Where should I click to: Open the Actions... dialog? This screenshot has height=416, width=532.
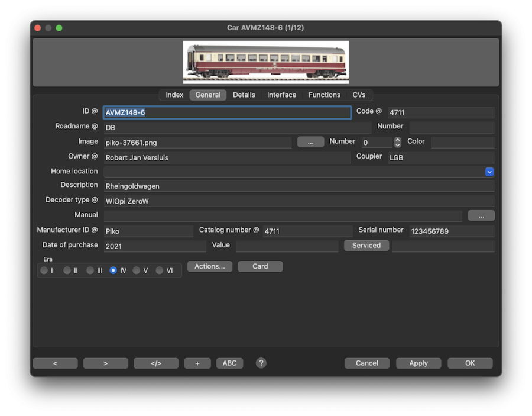(x=210, y=266)
